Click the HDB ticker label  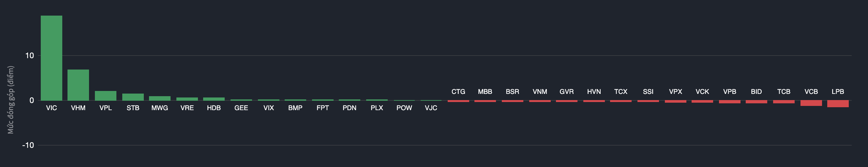pos(214,108)
